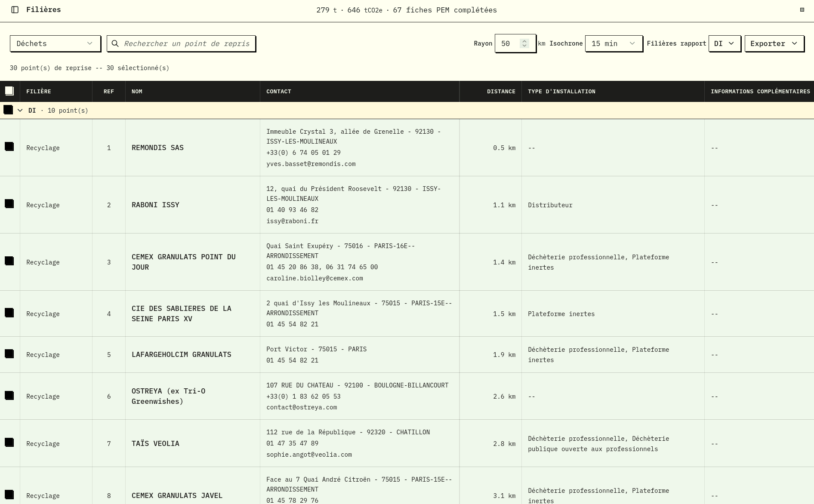Open the Exporter dropdown menu
The height and width of the screenshot is (504, 814).
pos(774,43)
